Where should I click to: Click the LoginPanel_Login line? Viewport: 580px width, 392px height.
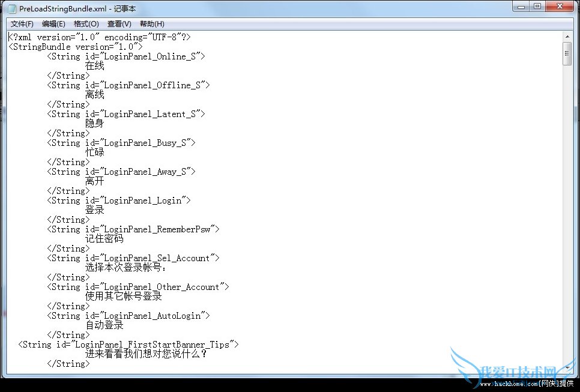click(119, 201)
